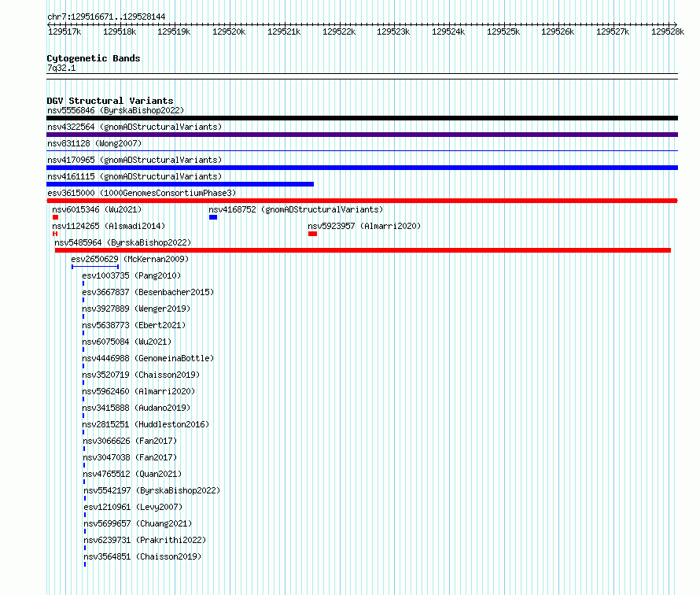Click chr7:129516671..129528144 coordinates text
This screenshot has height=595, width=700.
(x=106, y=17)
